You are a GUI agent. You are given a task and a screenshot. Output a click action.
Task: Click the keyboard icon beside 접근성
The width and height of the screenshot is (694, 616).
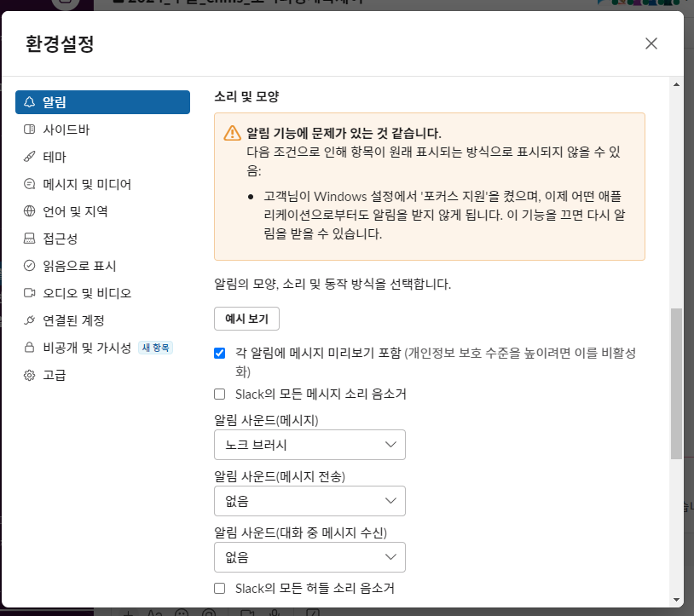click(x=29, y=239)
